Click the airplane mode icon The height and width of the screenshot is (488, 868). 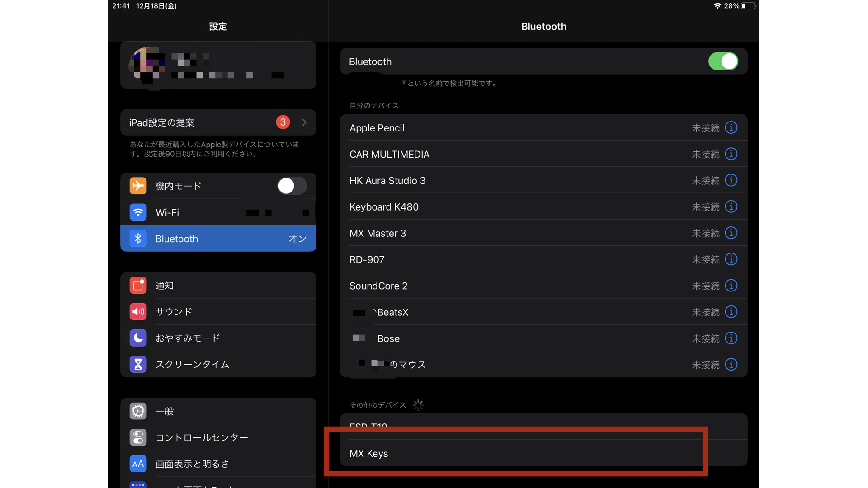138,186
